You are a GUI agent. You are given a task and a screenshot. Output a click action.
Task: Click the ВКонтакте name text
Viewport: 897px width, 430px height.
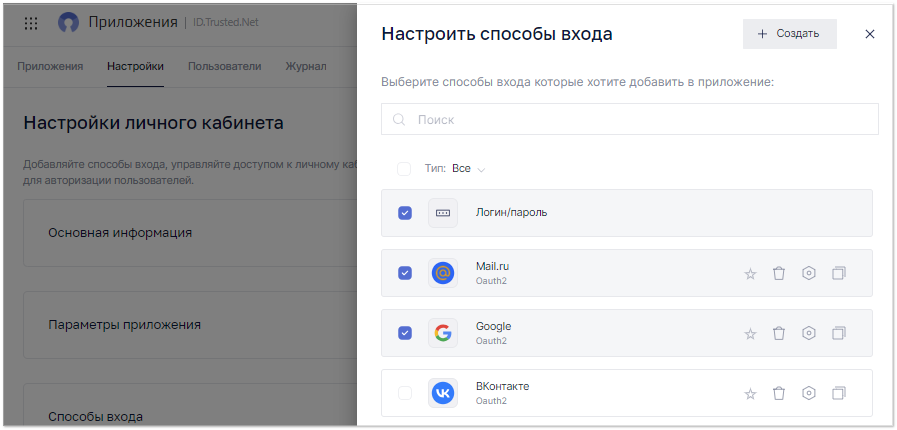[x=503, y=387]
